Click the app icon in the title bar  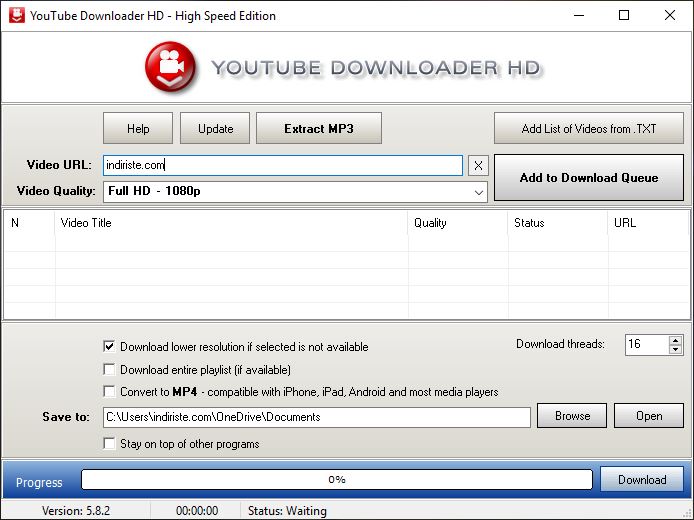point(17,15)
